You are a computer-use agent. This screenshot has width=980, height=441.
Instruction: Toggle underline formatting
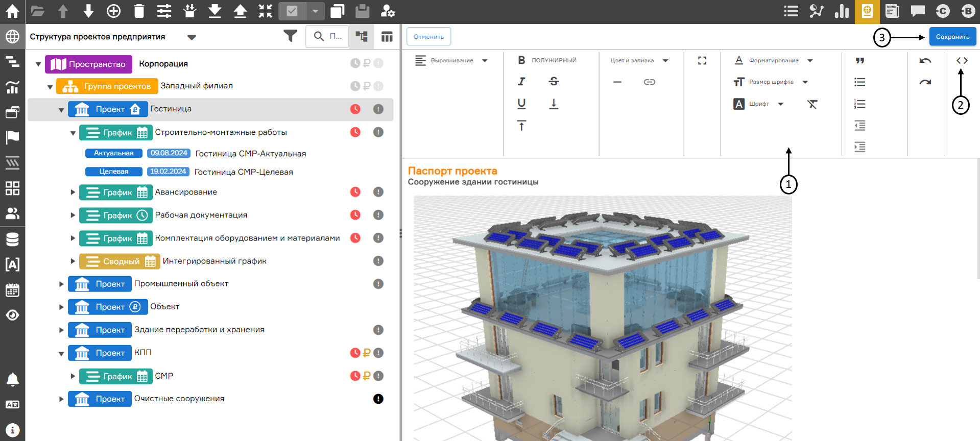tap(521, 104)
